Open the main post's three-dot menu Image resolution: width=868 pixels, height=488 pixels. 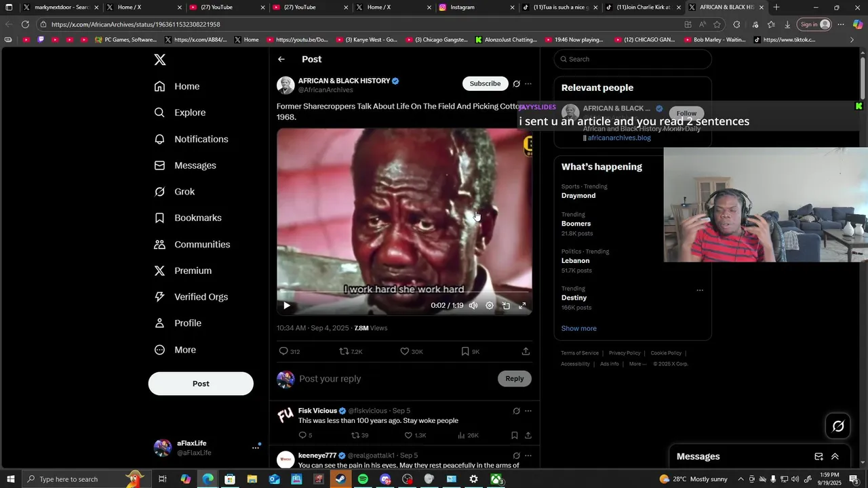(528, 84)
